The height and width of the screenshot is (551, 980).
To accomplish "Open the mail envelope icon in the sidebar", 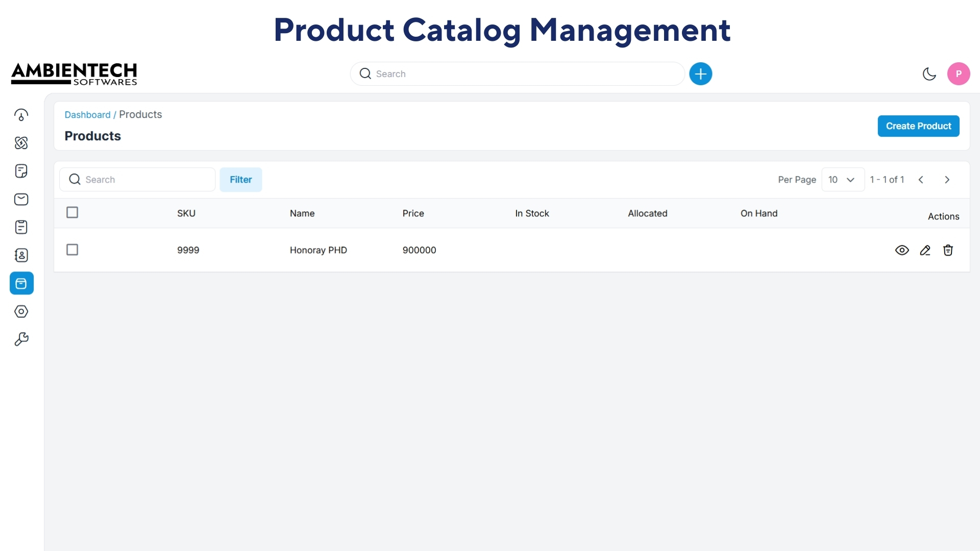I will coord(21,199).
